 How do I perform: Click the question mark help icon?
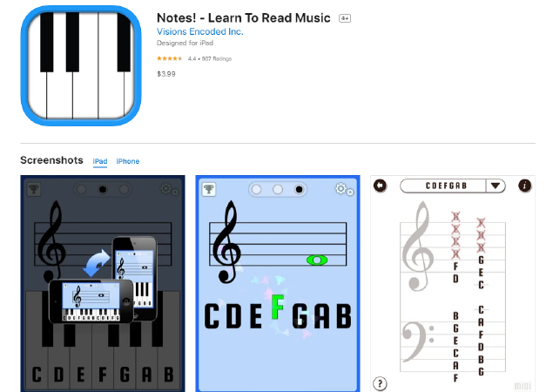(x=380, y=383)
